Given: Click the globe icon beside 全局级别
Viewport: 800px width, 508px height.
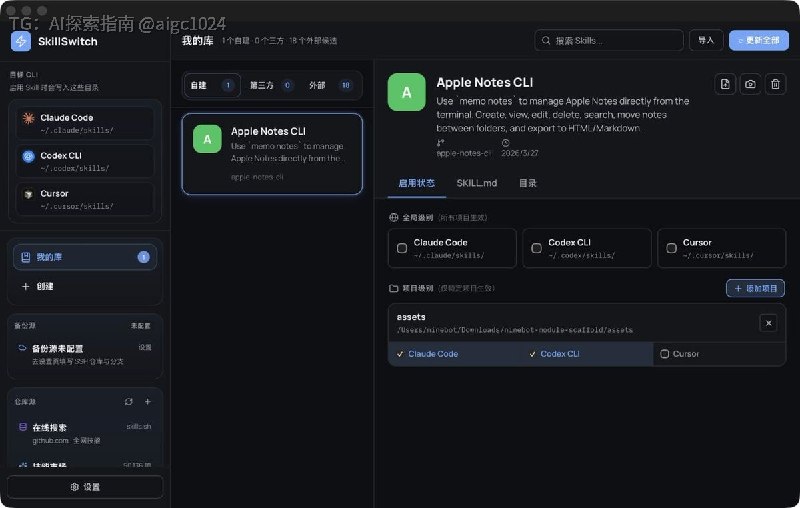Looking at the screenshot, I should coord(393,217).
